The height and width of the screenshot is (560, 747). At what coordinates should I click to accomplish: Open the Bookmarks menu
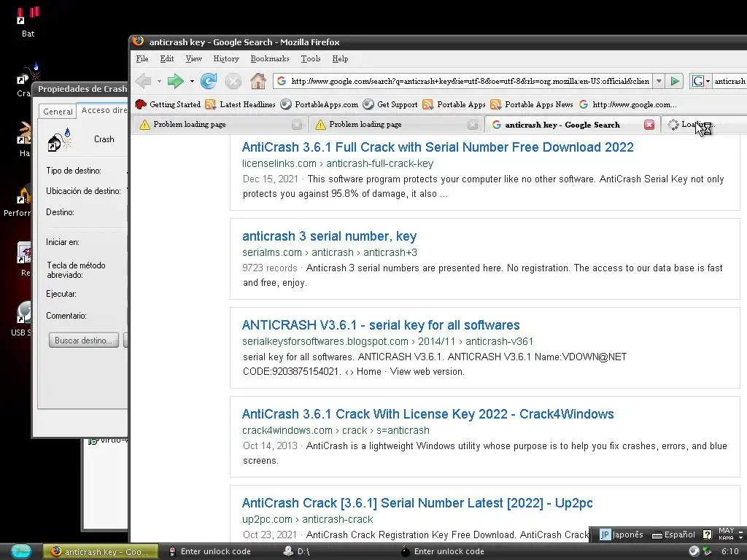(270, 58)
